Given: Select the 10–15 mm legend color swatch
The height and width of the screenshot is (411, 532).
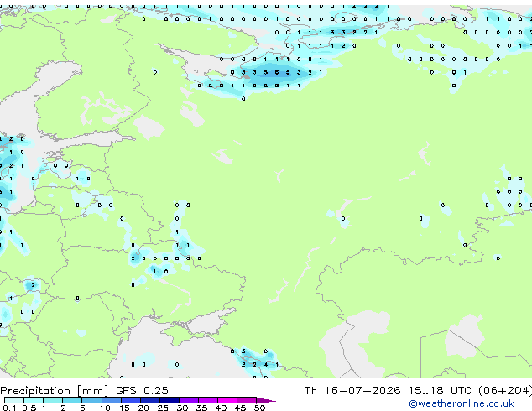Looking at the screenshot, I should (x=111, y=400).
